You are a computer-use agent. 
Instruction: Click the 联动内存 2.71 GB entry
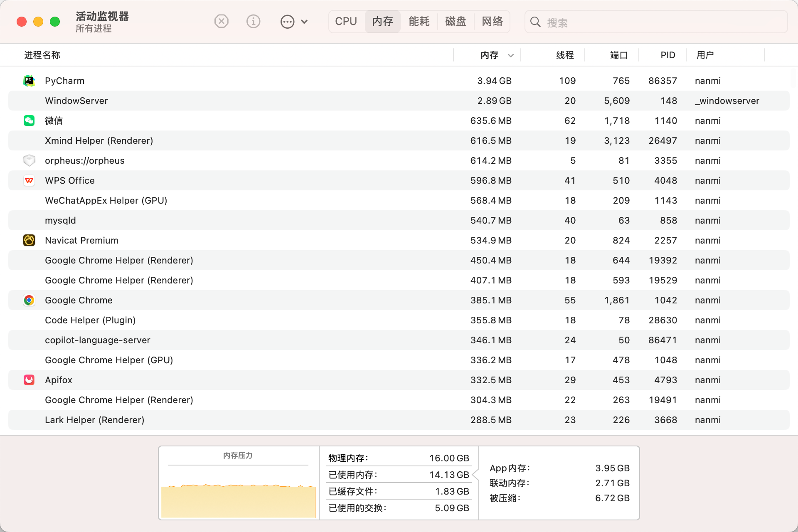point(559,483)
